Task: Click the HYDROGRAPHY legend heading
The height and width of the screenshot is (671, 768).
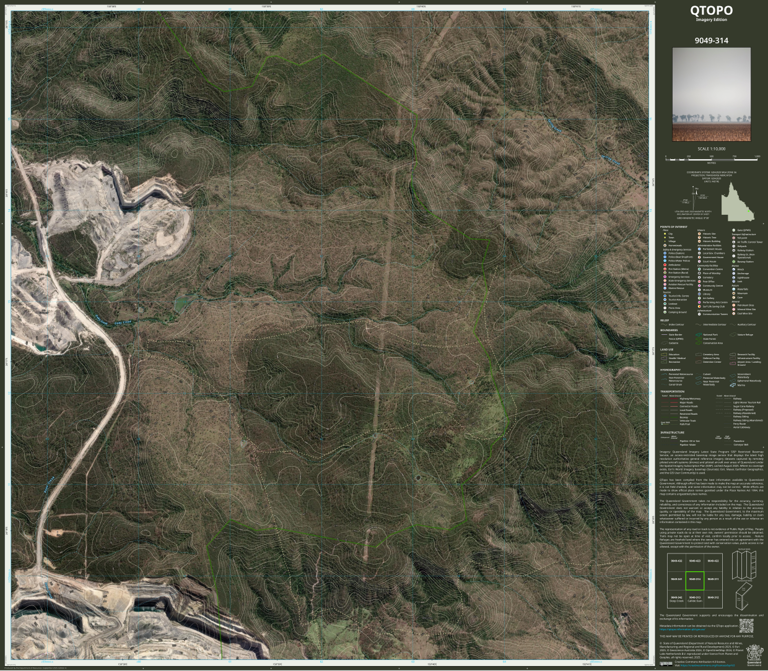Action: 670,370
